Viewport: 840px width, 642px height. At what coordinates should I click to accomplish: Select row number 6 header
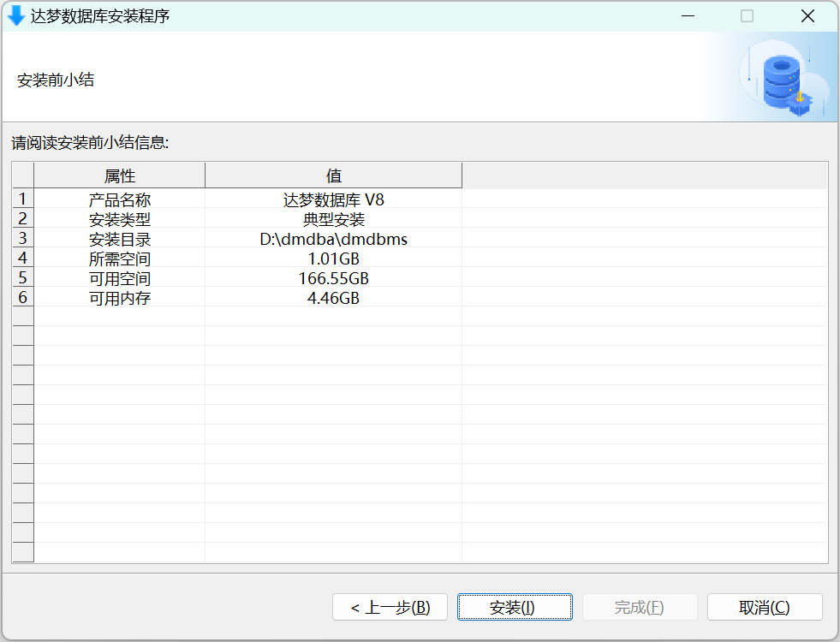(x=23, y=297)
